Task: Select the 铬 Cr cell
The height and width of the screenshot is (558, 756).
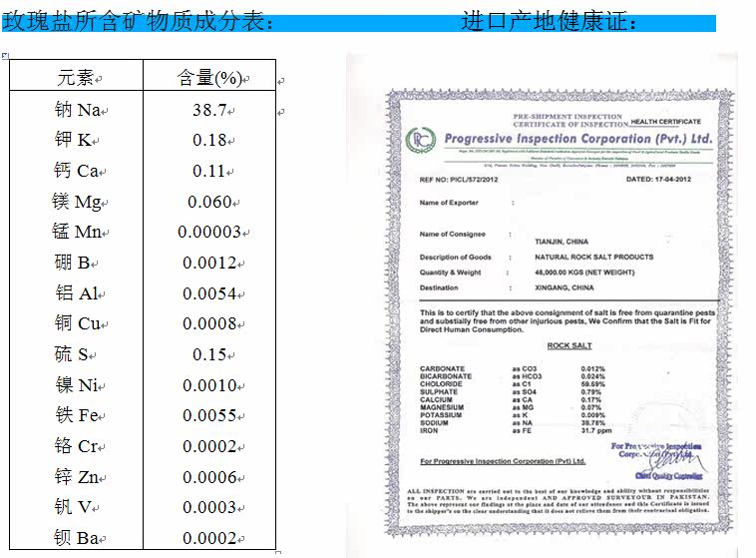Action: [77, 446]
